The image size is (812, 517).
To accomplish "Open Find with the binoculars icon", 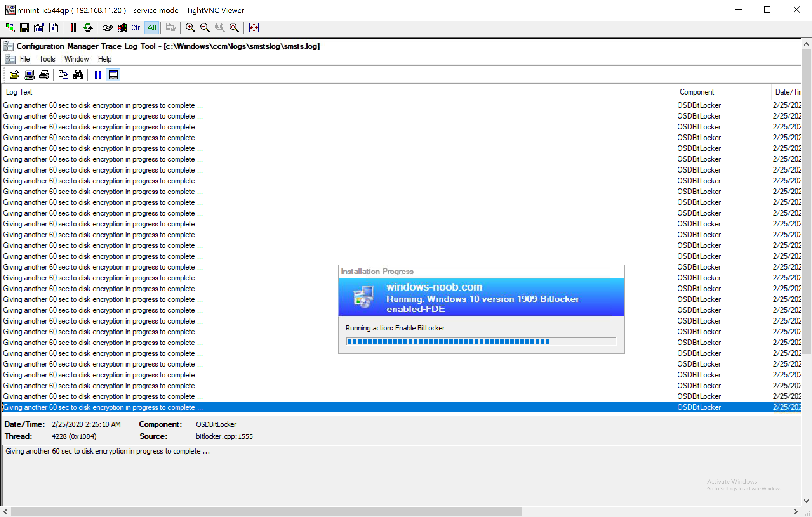I will pos(78,75).
